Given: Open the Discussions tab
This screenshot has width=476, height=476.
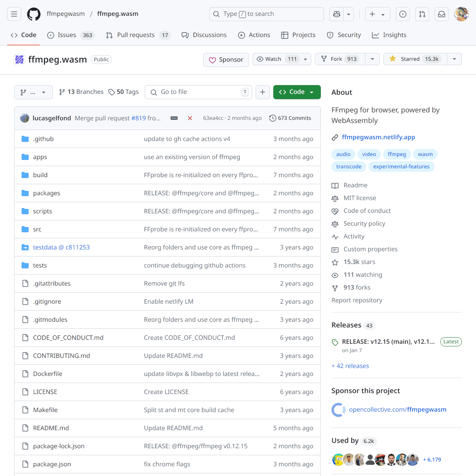Looking at the screenshot, I should tap(204, 35).
